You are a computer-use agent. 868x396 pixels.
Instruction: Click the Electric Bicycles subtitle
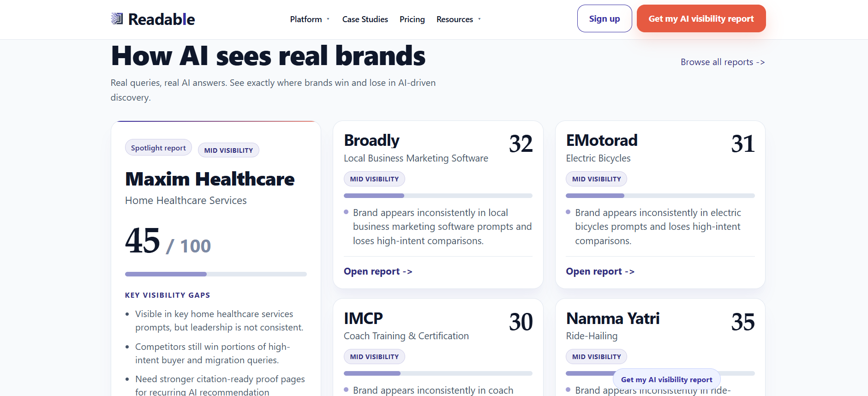pyautogui.click(x=598, y=158)
